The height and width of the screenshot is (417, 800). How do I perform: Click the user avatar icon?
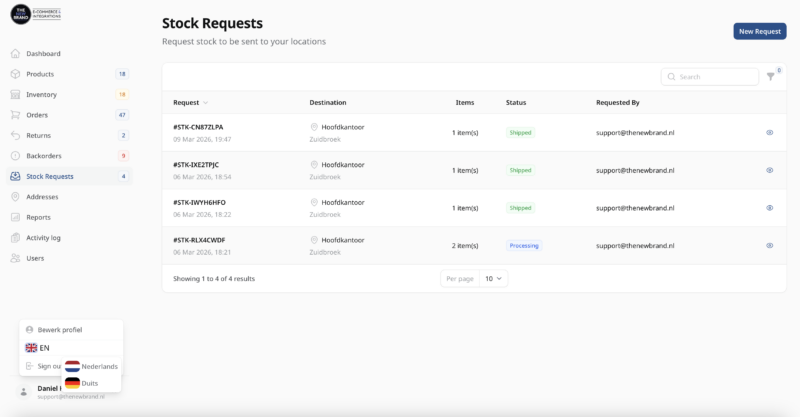click(23, 392)
